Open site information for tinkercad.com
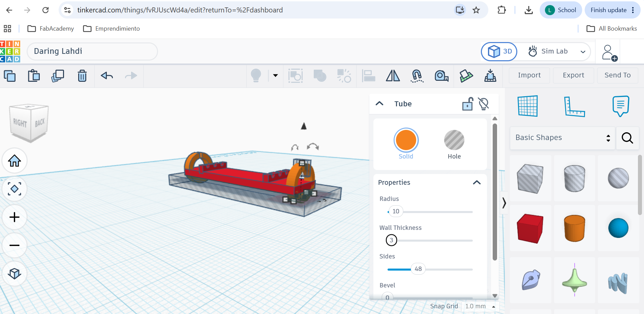Image resolution: width=644 pixels, height=314 pixels. (67, 10)
